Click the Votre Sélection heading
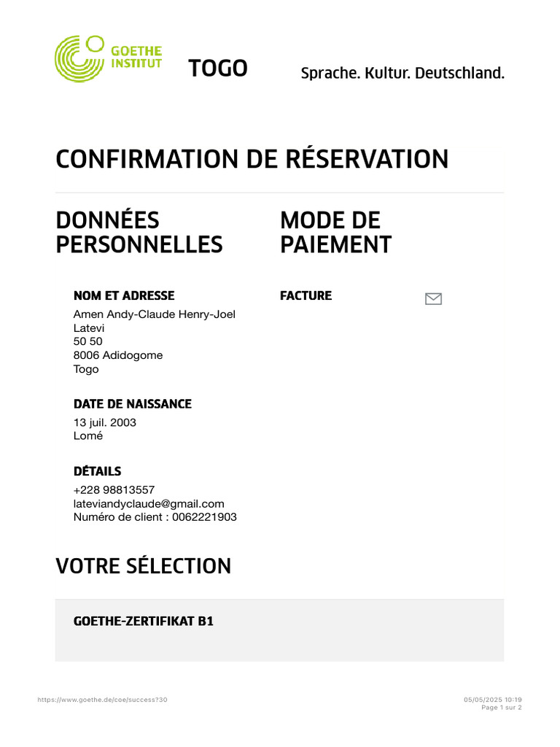 [x=144, y=565]
